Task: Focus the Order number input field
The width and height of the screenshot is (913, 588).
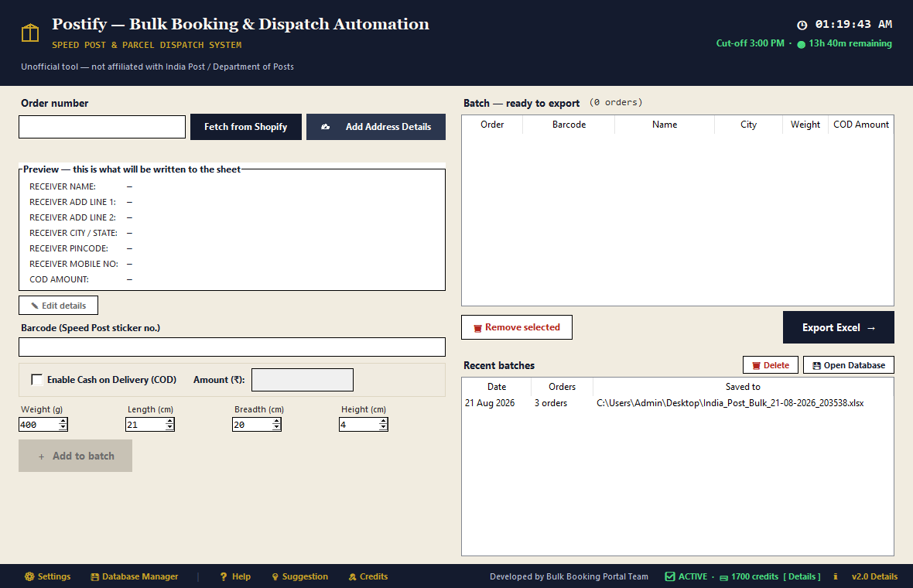Action: click(102, 127)
